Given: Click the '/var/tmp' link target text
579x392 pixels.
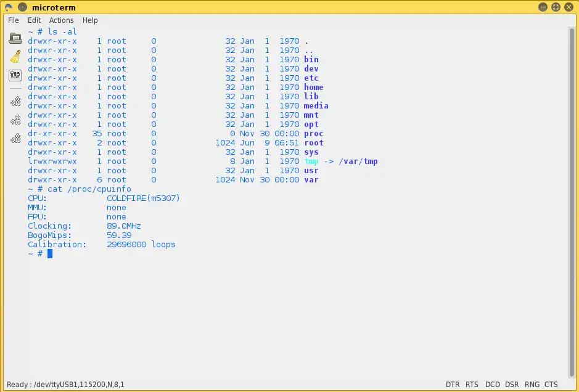Looking at the screenshot, I should coord(358,161).
